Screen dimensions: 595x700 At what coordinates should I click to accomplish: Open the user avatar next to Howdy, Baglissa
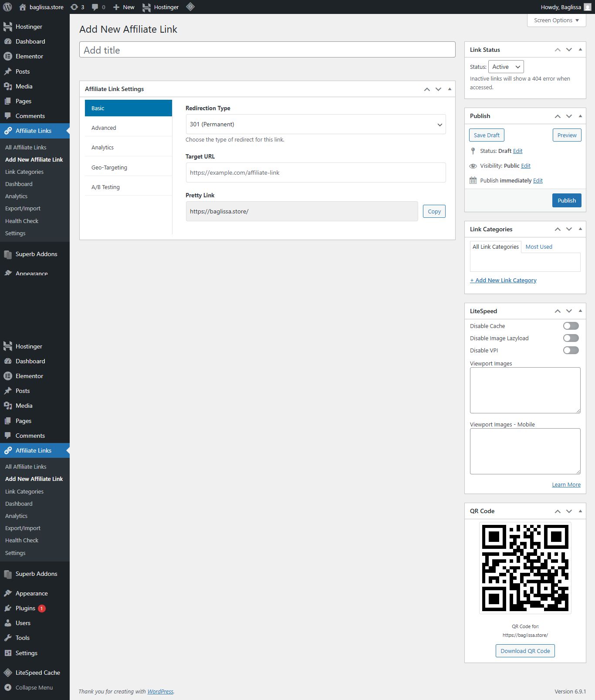coord(588,7)
